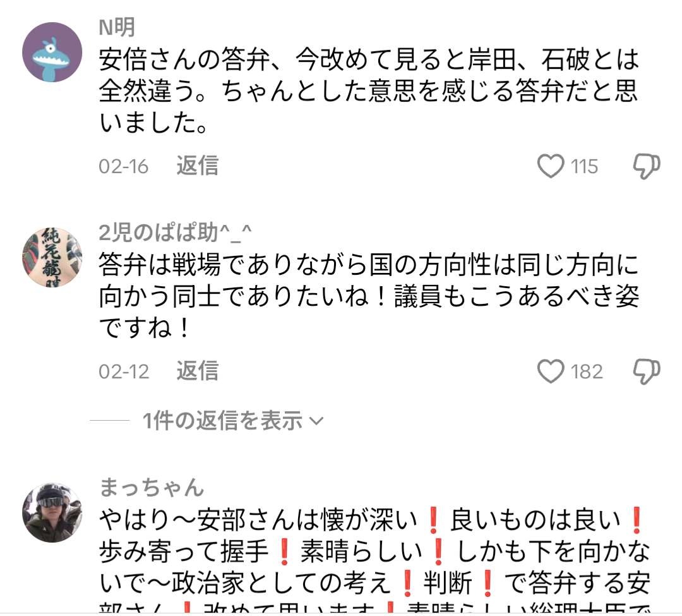This screenshot has width=682, height=616.
Task: Click the 02-12 comment timestamp
Action: pos(124,372)
